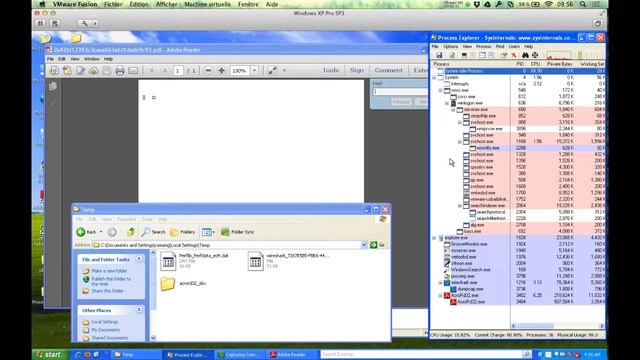Image resolution: width=640 pixels, height=360 pixels.
Task: Click Make a new folder link
Action: tap(109, 271)
